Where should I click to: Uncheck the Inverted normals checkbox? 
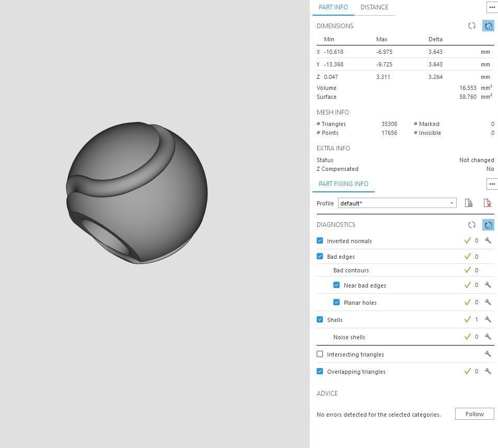point(320,240)
